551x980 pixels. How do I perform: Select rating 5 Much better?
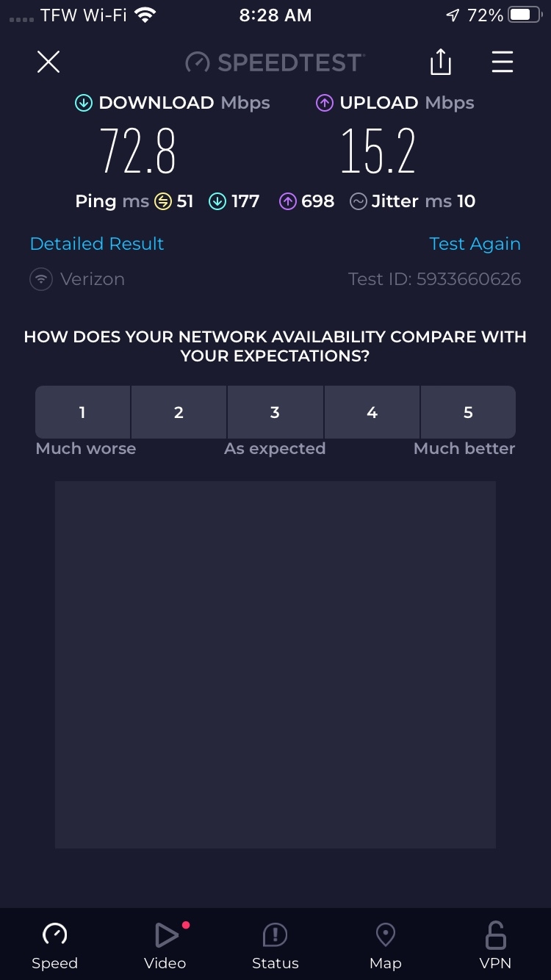coord(468,412)
